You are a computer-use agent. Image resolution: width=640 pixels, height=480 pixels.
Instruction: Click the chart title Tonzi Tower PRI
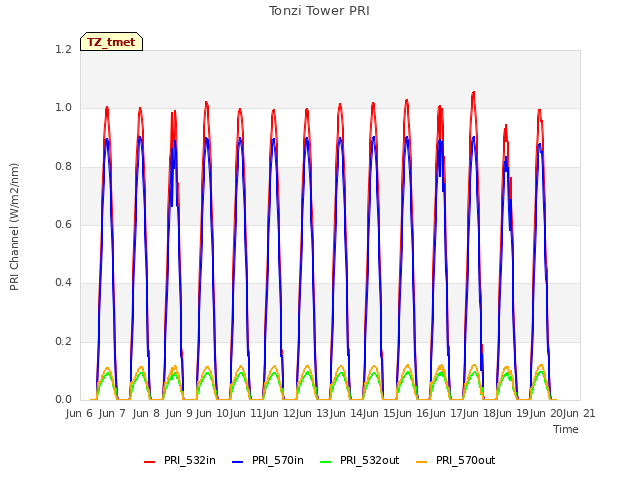click(319, 11)
